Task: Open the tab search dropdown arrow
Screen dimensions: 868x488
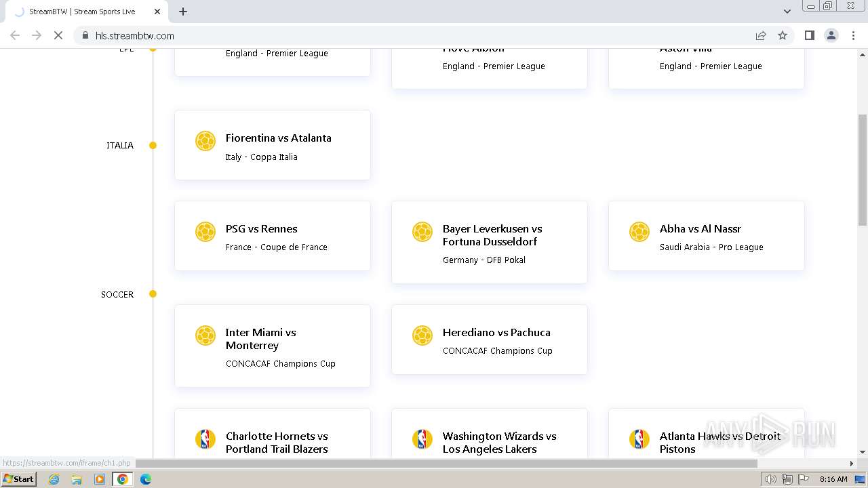Action: click(787, 12)
